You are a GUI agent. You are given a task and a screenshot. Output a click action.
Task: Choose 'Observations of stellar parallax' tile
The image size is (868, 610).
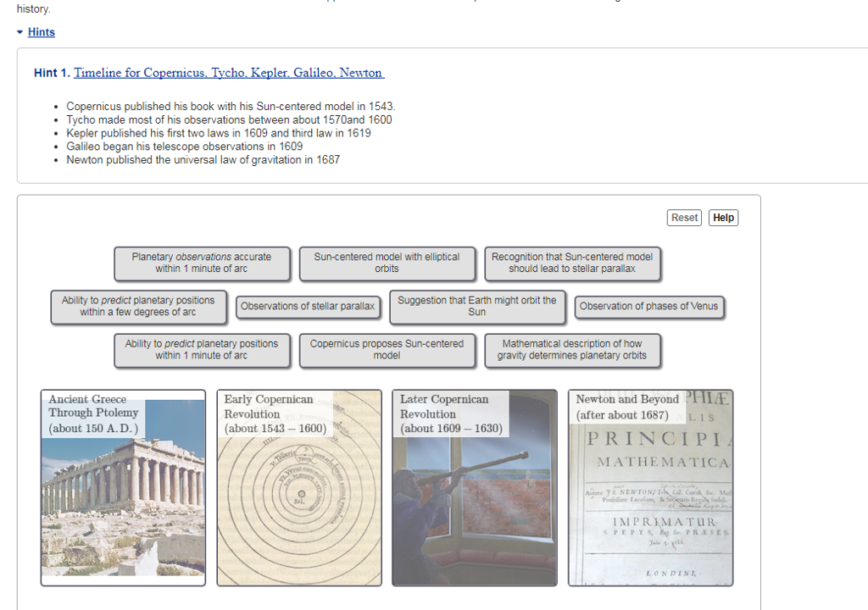coord(308,307)
